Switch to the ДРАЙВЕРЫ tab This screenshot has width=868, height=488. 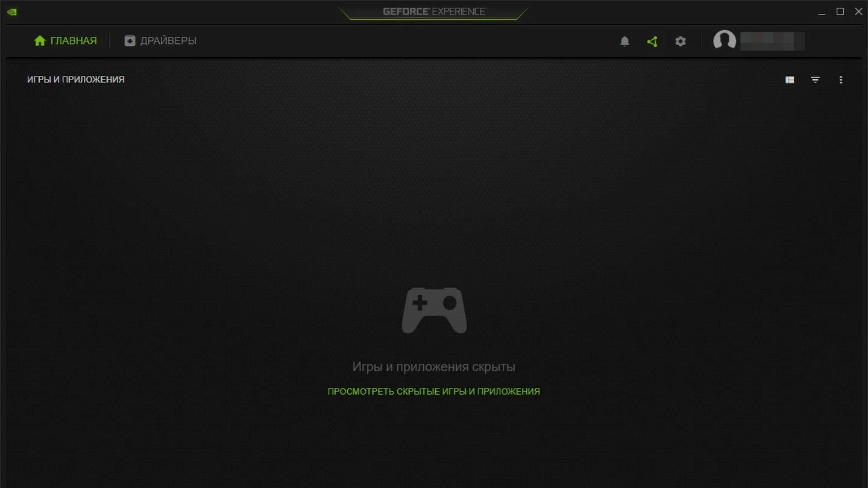pos(160,41)
